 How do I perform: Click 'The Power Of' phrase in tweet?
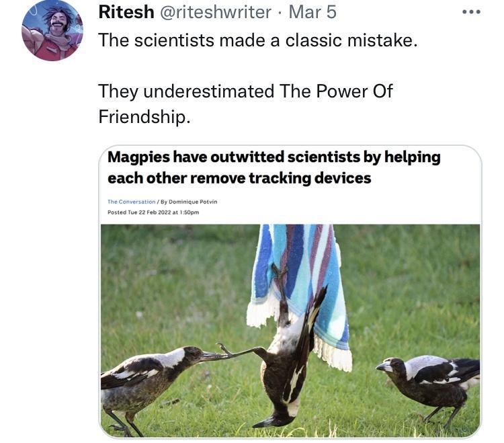pos(336,91)
